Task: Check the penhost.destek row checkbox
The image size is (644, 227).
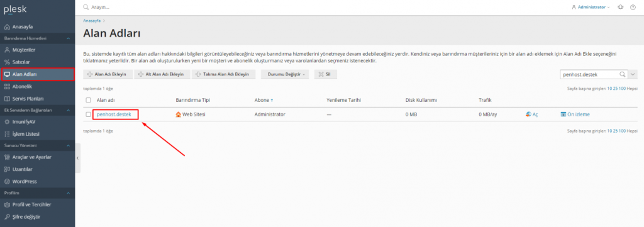Action: point(88,114)
